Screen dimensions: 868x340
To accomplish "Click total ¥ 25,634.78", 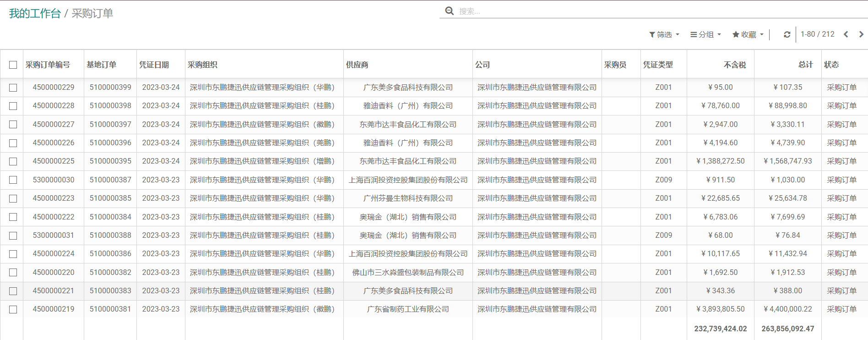I will [788, 198].
